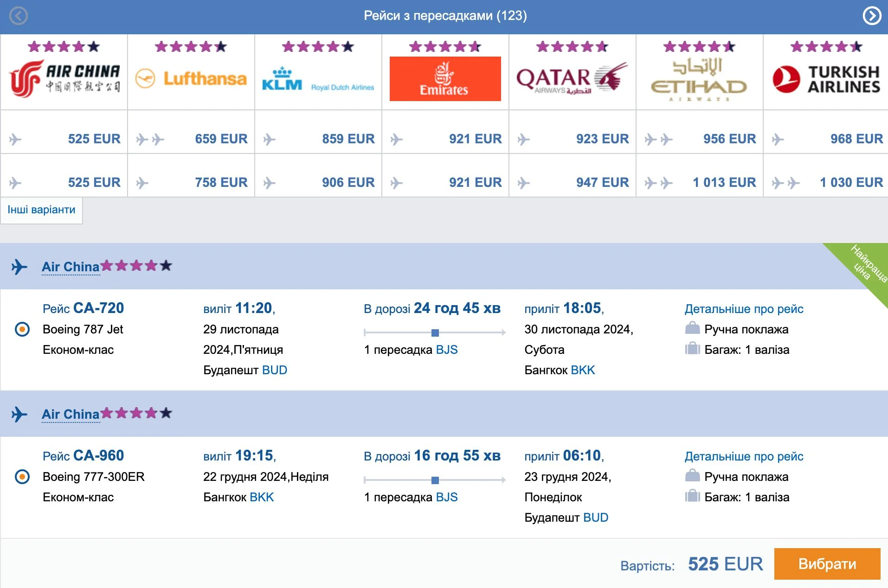Open the Інші варіанти tab
The image size is (888, 588).
41,210
